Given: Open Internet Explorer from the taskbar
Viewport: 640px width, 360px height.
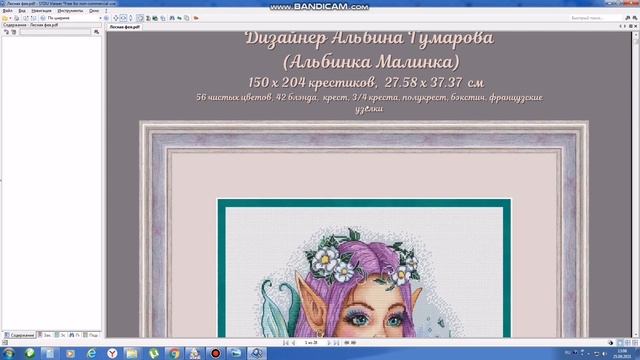Looking at the screenshot, I should pos(91,353).
